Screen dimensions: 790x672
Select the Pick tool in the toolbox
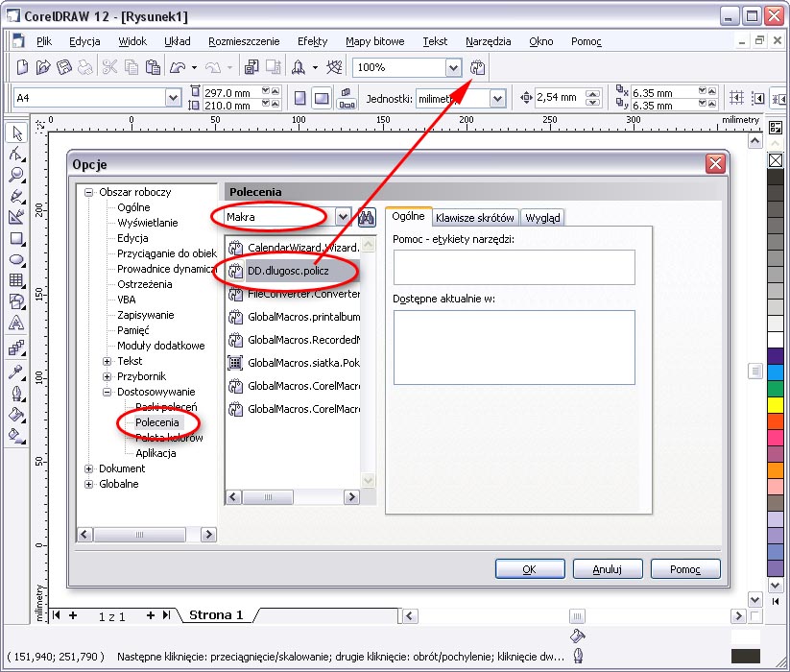point(15,132)
